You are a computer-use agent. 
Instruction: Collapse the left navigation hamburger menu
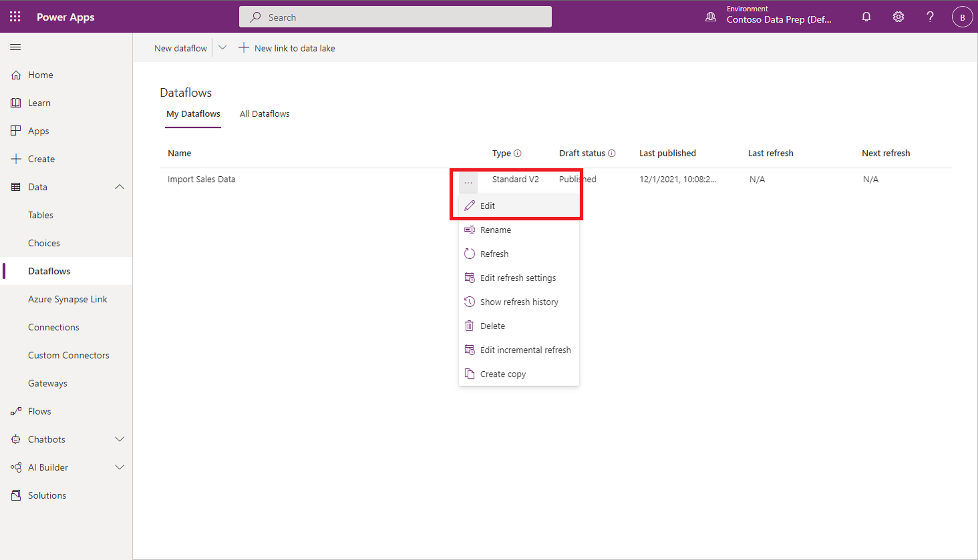click(x=15, y=47)
